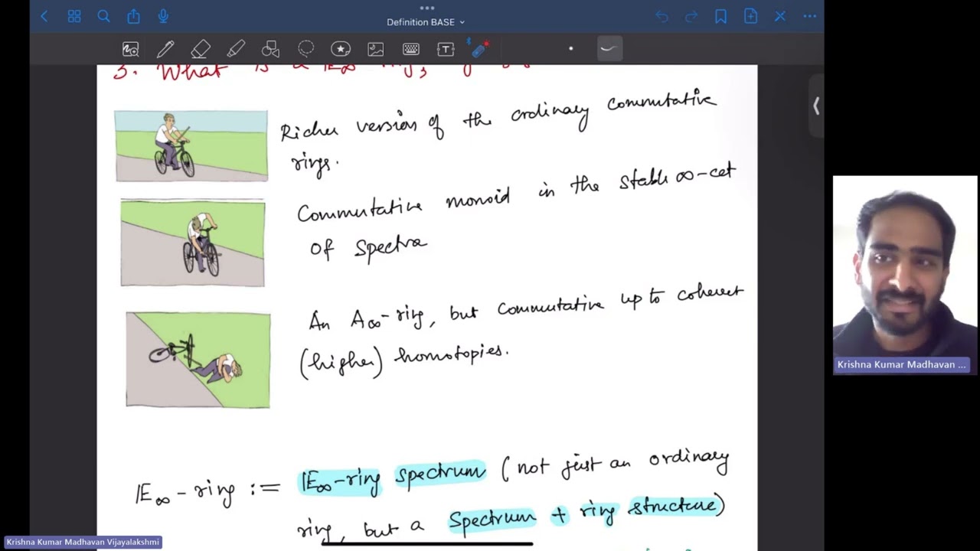Click the handwritten 'Commutative monoid' text
Viewport: 980px width, 551px height.
pyautogui.click(x=403, y=207)
